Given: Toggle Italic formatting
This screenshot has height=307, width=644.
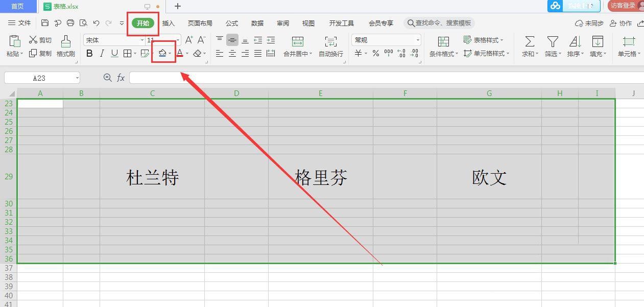Looking at the screenshot, I should pyautogui.click(x=102, y=53).
